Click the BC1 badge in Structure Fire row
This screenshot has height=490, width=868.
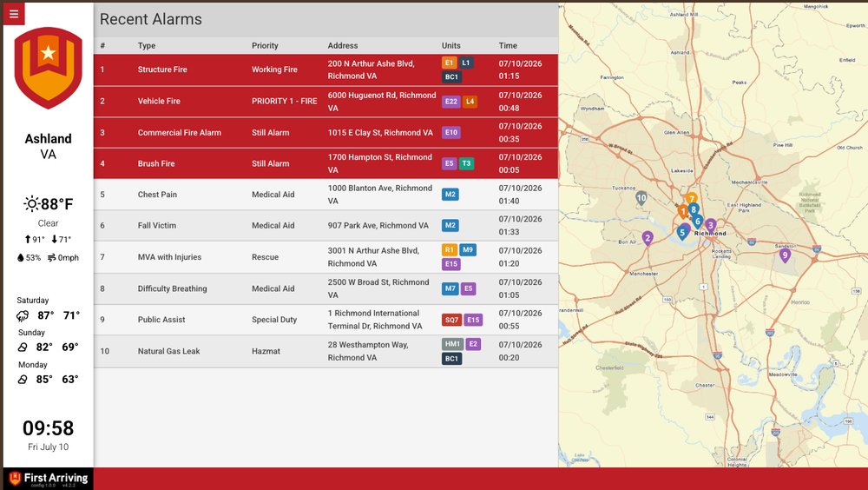click(451, 77)
